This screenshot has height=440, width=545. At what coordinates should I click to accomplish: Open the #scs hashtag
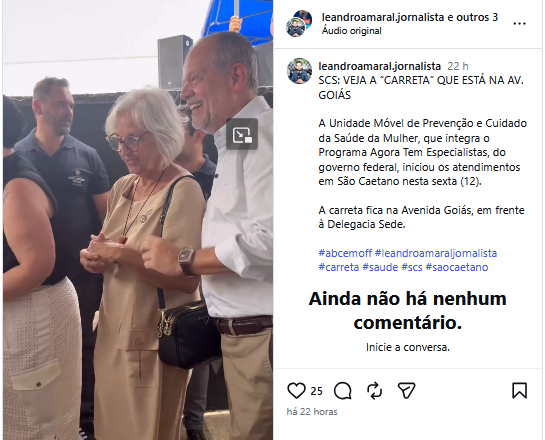(412, 267)
